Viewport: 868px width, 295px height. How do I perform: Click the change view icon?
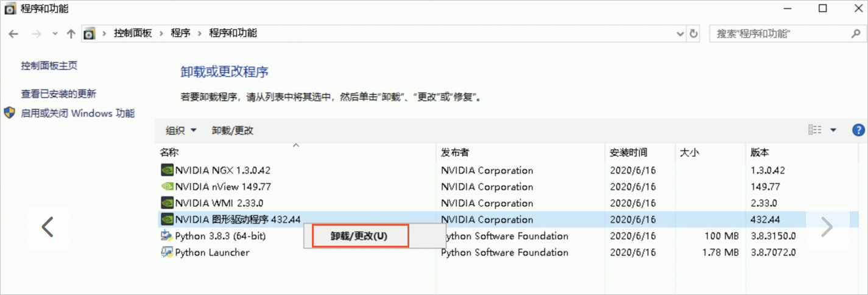(x=815, y=130)
